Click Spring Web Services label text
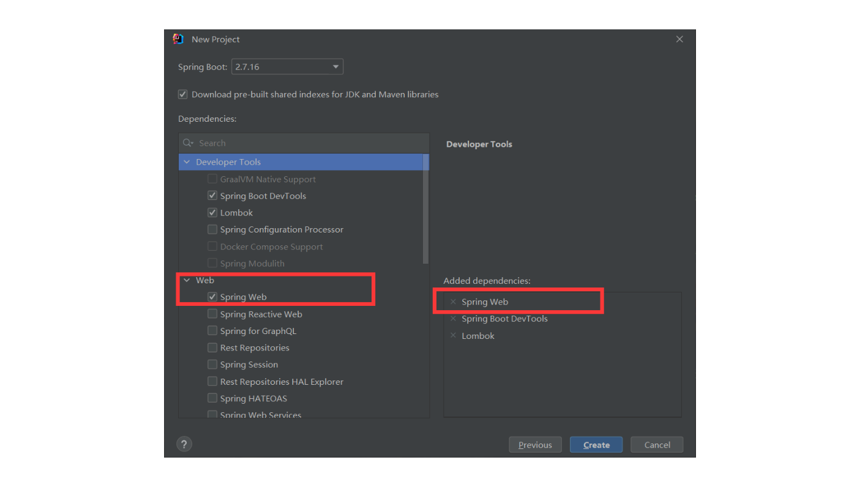Screen dimensions: 868x490 point(261,415)
